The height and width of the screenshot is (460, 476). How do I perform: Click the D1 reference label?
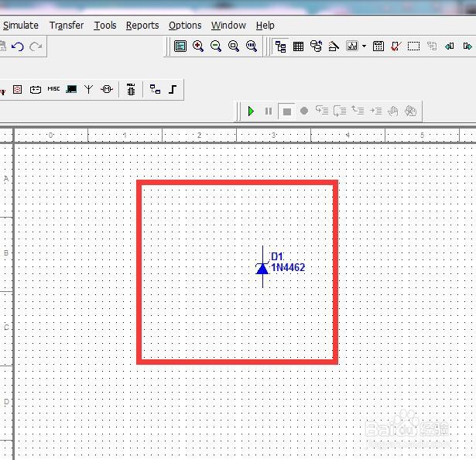point(277,257)
